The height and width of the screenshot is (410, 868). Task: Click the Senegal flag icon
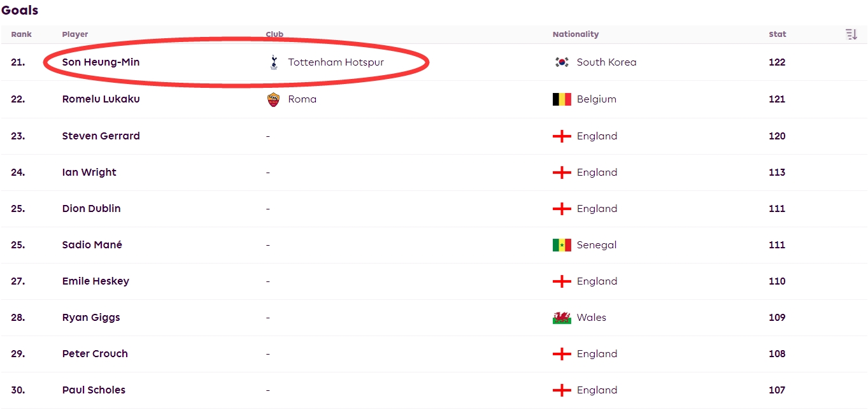coord(562,245)
